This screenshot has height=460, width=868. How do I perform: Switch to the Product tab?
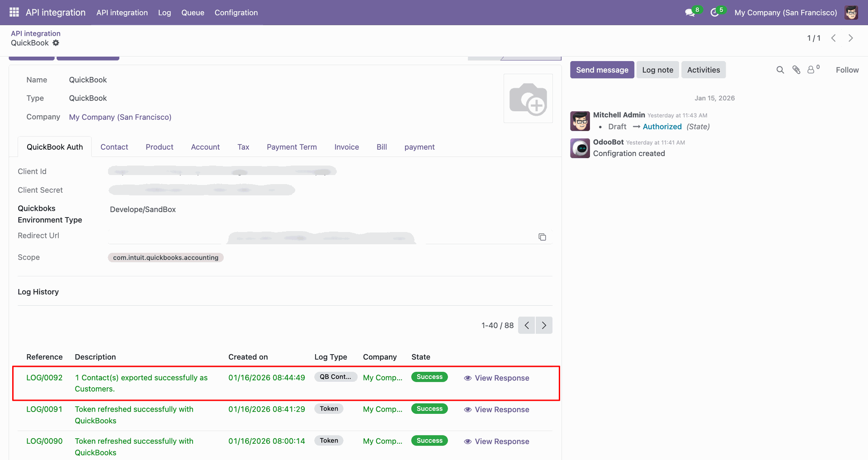coord(160,147)
